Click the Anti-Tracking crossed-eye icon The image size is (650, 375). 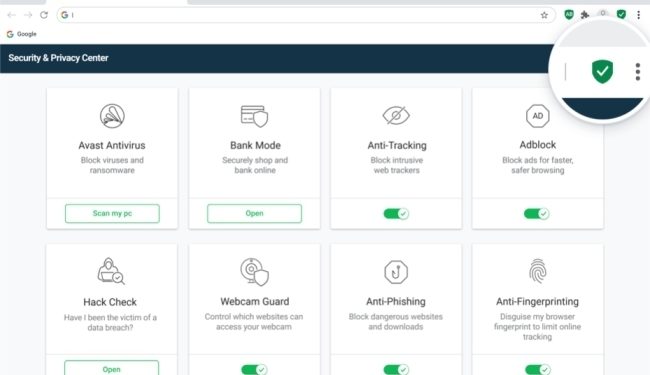(396, 115)
